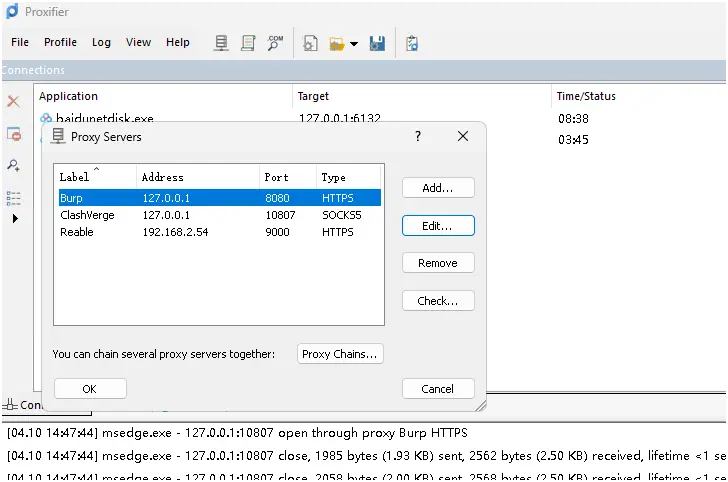The image size is (728, 482).
Task: Sort by Label column header
Action: pyautogui.click(x=95, y=177)
